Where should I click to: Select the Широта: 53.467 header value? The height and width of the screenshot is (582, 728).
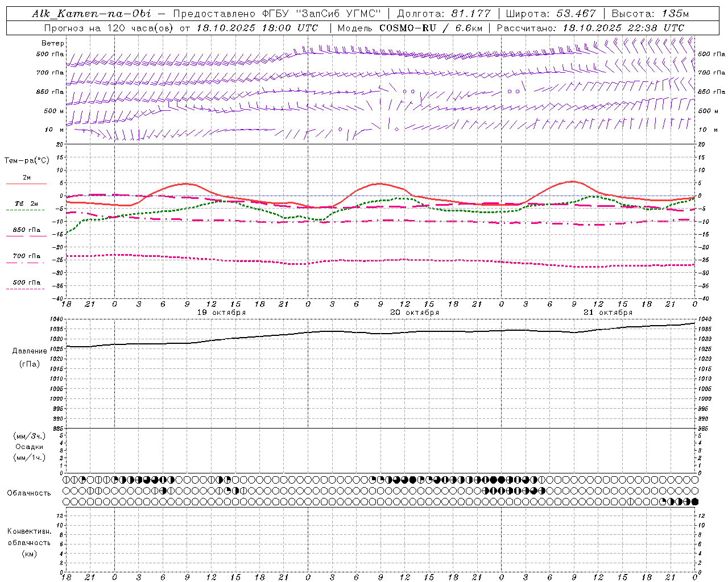(551, 14)
